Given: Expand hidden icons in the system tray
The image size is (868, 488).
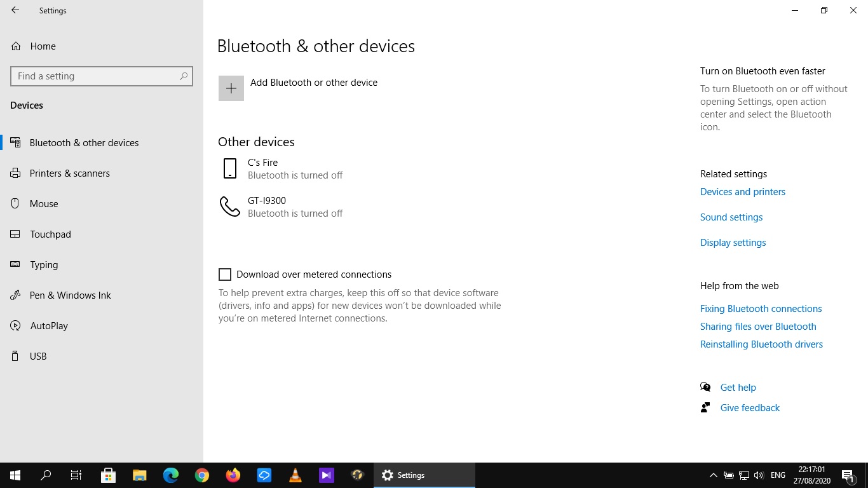Looking at the screenshot, I should coord(713,475).
